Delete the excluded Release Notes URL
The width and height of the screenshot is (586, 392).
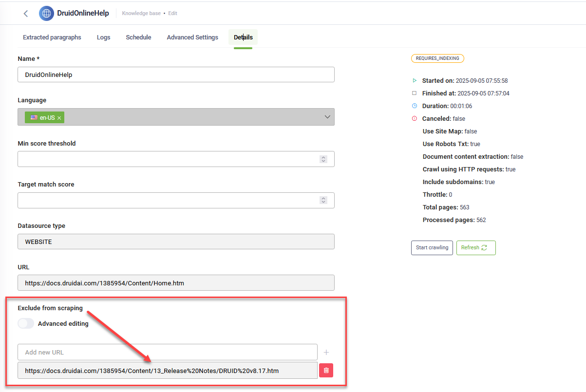[x=326, y=371]
